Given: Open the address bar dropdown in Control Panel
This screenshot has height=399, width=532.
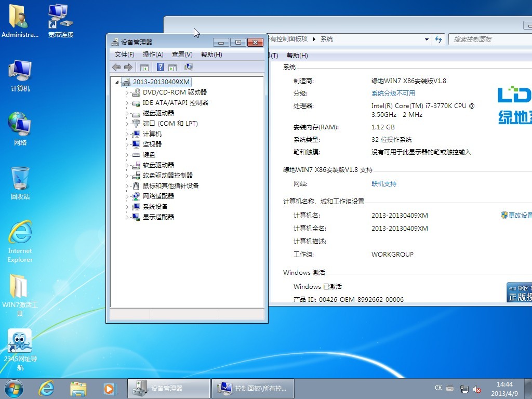Looking at the screenshot, I should point(427,39).
